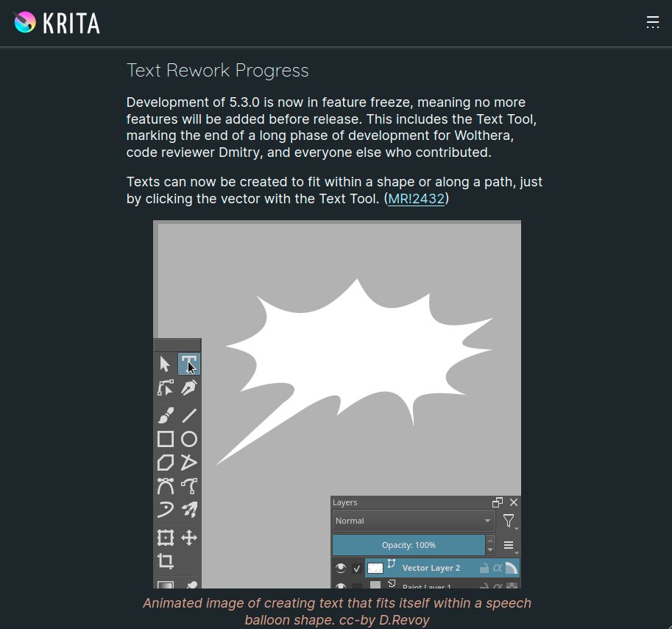This screenshot has height=629, width=672.
Task: Select the arrow shape selection tool
Action: tap(165, 364)
